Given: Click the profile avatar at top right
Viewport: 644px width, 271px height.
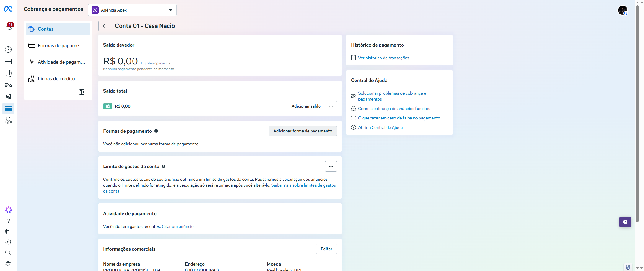Looking at the screenshot, I should [x=622, y=10].
